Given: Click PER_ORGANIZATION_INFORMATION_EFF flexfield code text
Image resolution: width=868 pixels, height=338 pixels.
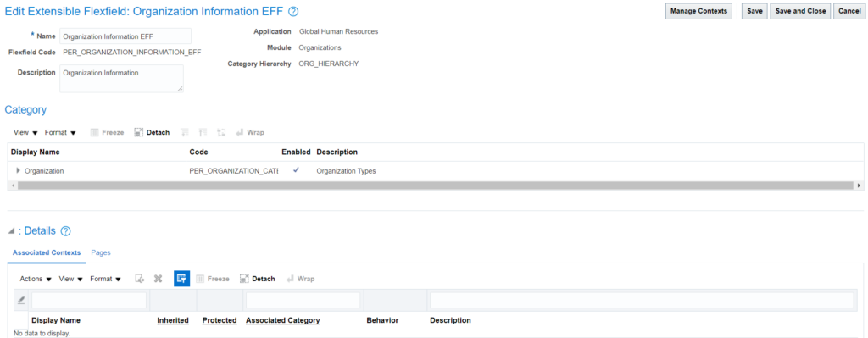Looking at the screenshot, I should 132,53.
